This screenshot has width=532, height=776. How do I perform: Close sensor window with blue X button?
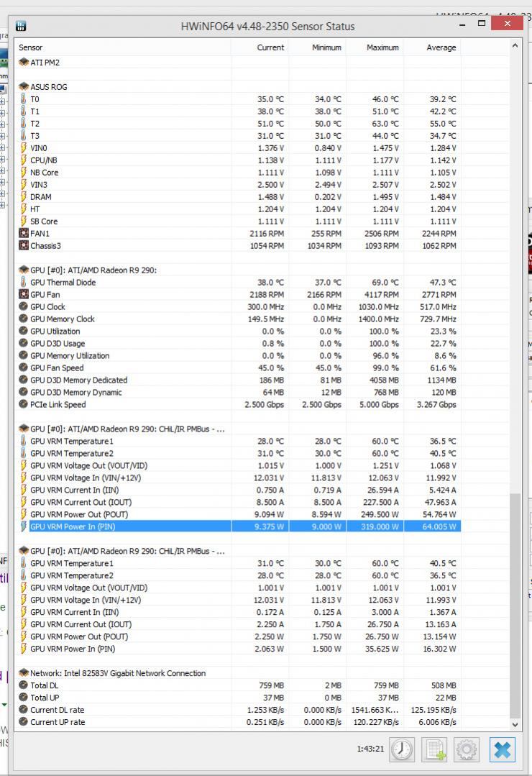[503, 749]
